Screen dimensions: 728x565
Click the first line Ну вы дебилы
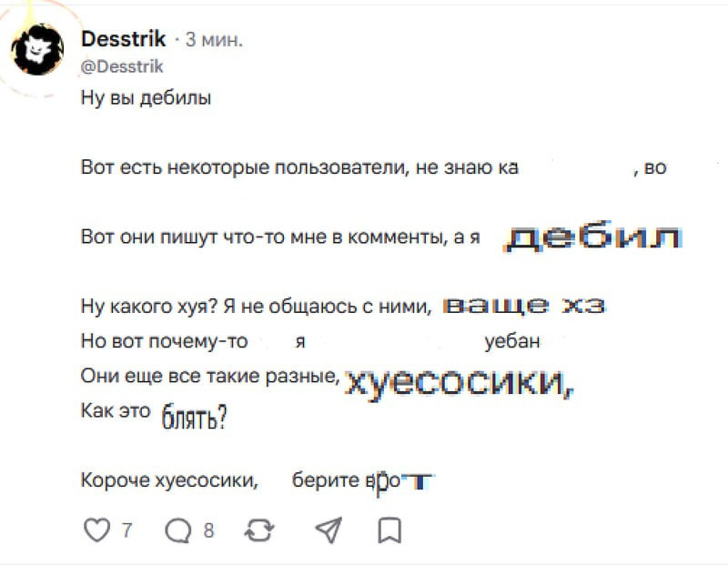click(146, 98)
